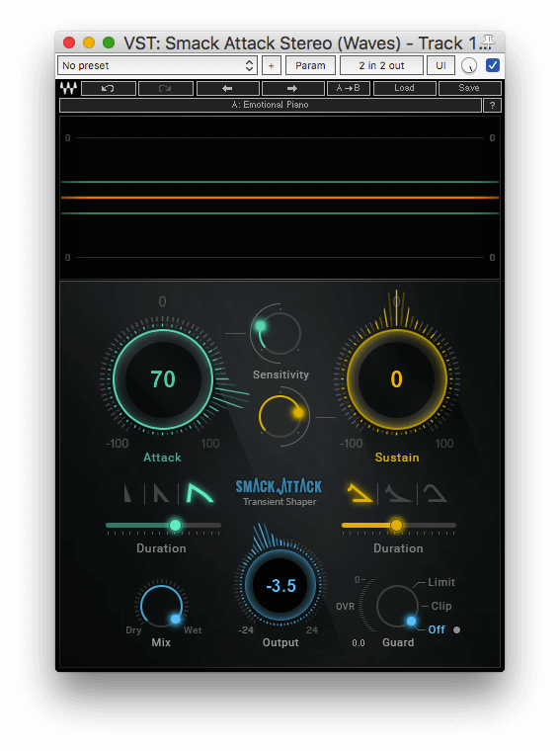The height and width of the screenshot is (751, 560).
Task: Select the hold sustain shape
Action: click(436, 493)
